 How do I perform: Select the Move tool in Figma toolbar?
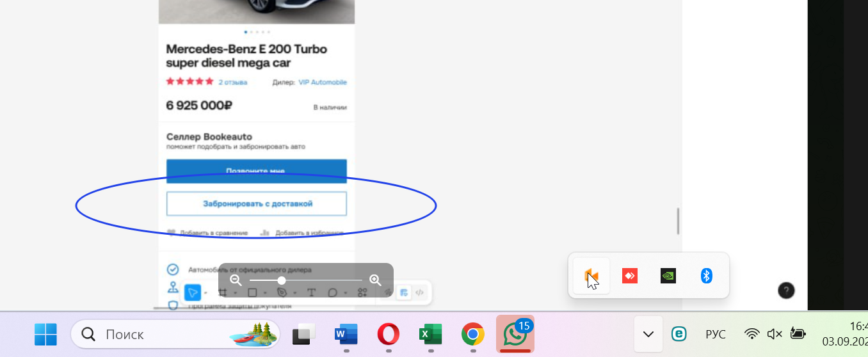[193, 293]
